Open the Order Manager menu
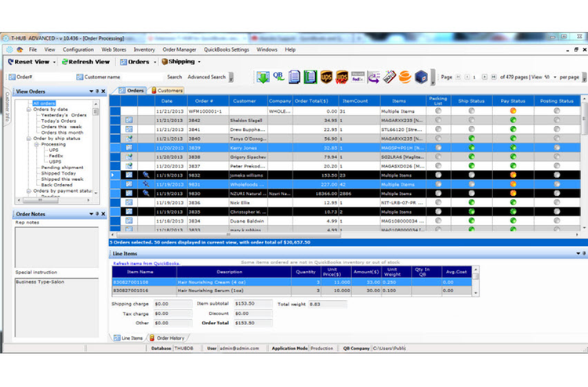Image resolution: width=588 pixels, height=387 pixels. click(x=180, y=49)
